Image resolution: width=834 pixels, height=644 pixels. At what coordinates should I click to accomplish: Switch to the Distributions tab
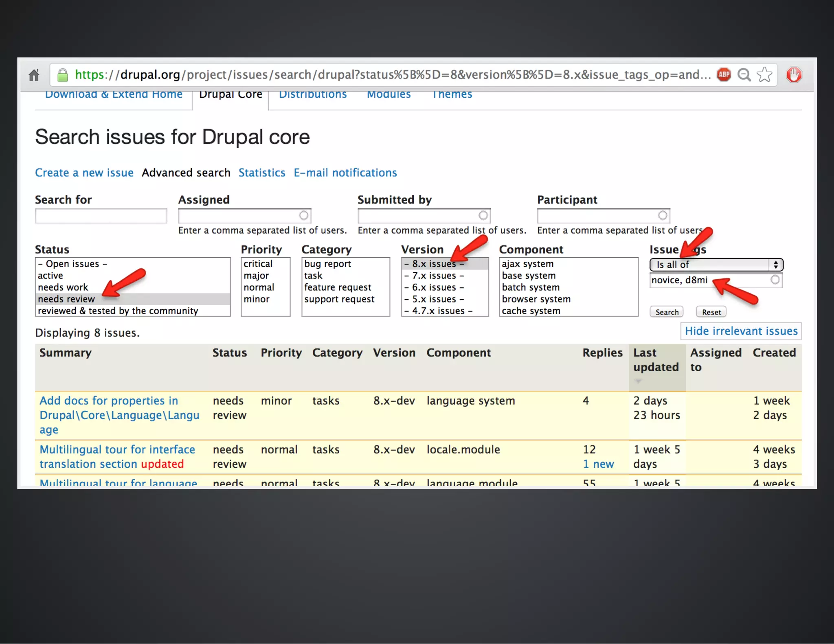coord(313,95)
